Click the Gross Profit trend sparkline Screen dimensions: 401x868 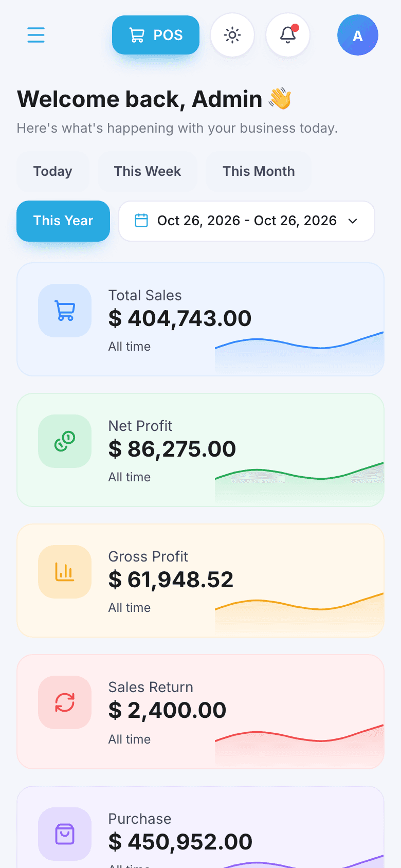(299, 614)
